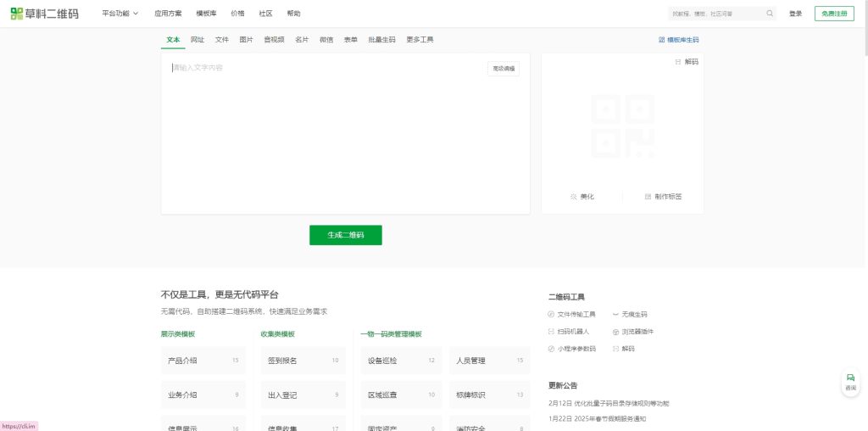Click the 小程序参数码 icon
The width and height of the screenshot is (868, 431).
pos(551,349)
